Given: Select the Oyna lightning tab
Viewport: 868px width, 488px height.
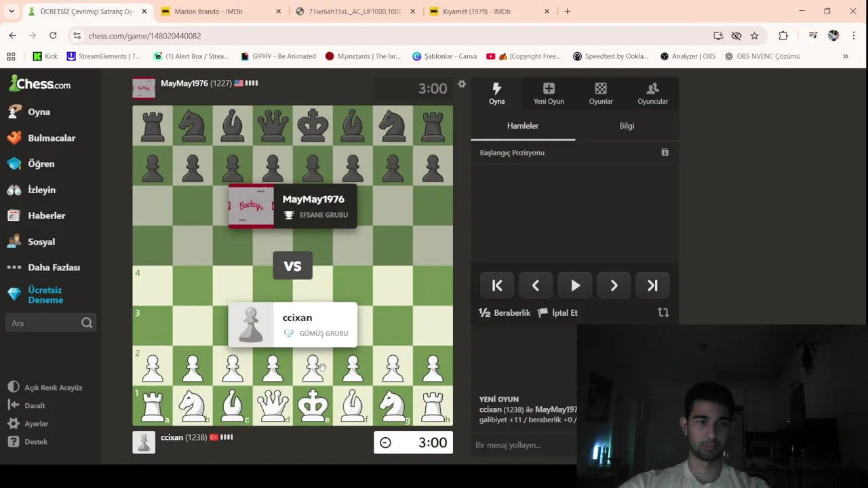Looking at the screenshot, I should tap(496, 94).
